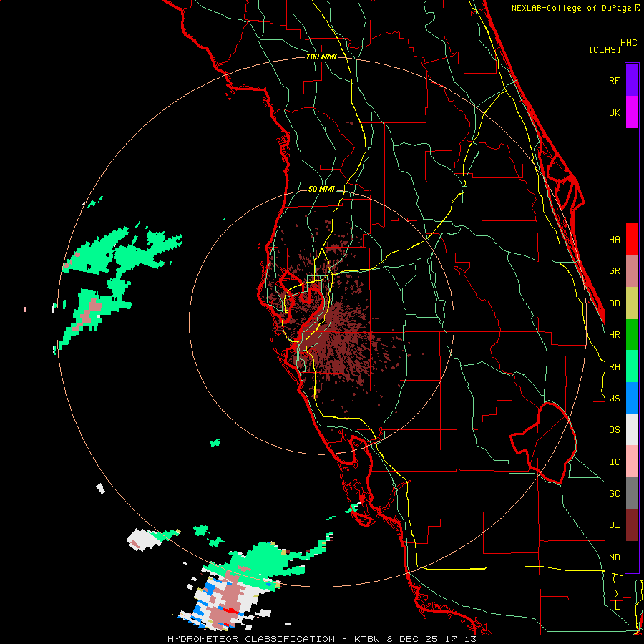Screen dimensions: 644x644
Task: Click the HHC product code text
Action: pos(629,43)
